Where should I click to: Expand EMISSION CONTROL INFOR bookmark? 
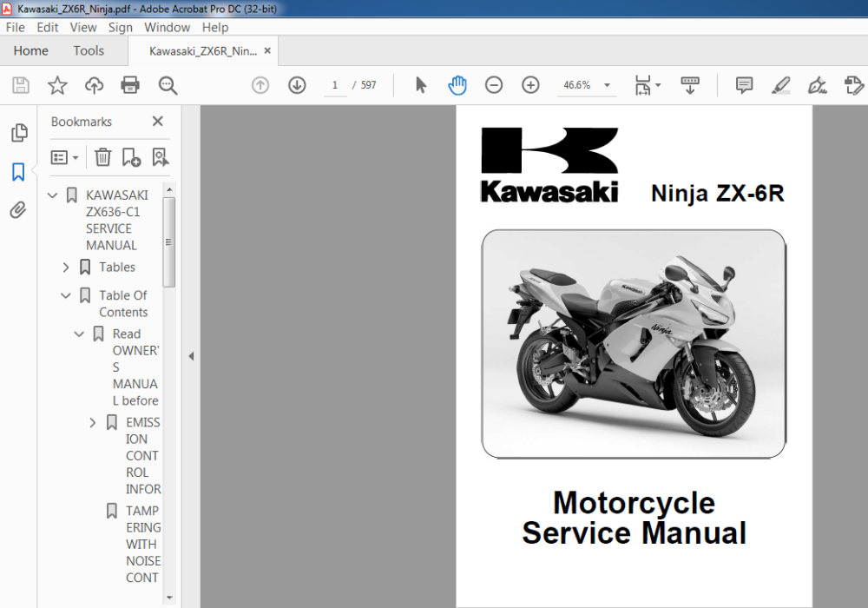[93, 423]
